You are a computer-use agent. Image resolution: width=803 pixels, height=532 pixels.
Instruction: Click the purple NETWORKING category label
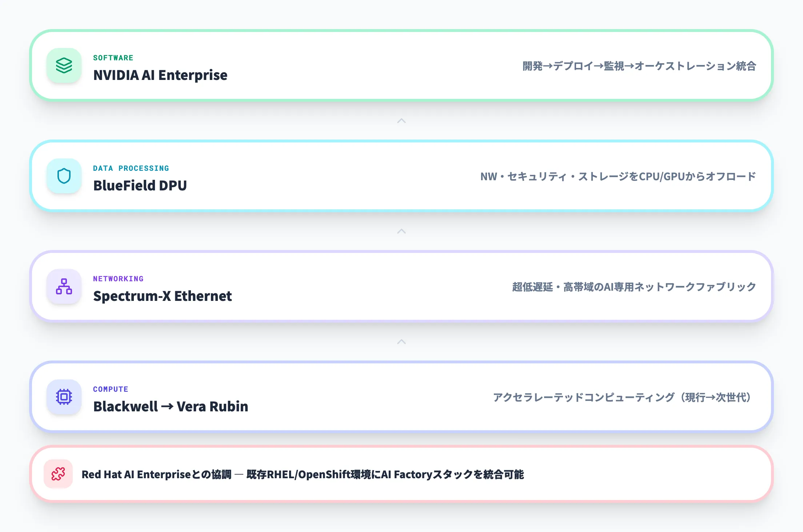pos(118,279)
